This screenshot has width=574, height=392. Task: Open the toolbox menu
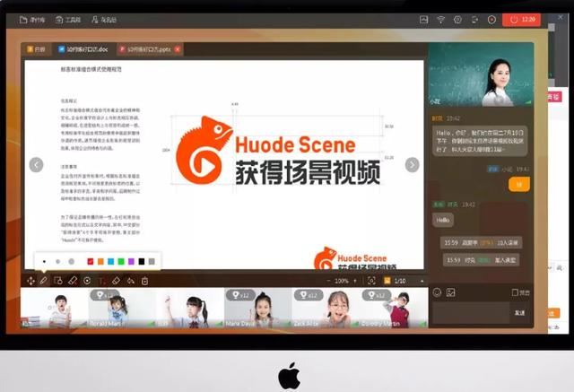pos(68,20)
